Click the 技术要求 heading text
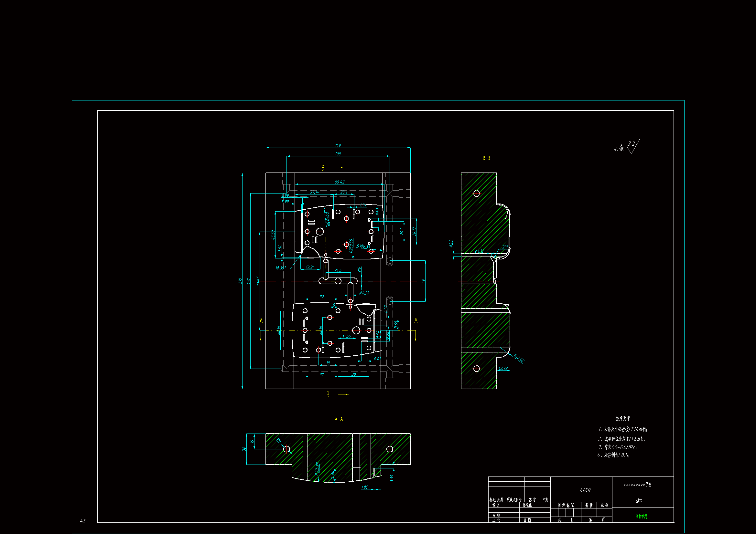 (623, 418)
